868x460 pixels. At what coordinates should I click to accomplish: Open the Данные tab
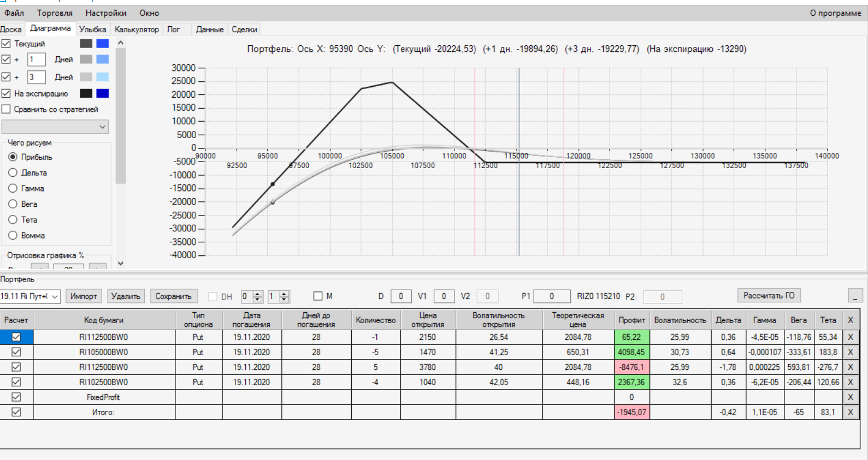tap(210, 29)
